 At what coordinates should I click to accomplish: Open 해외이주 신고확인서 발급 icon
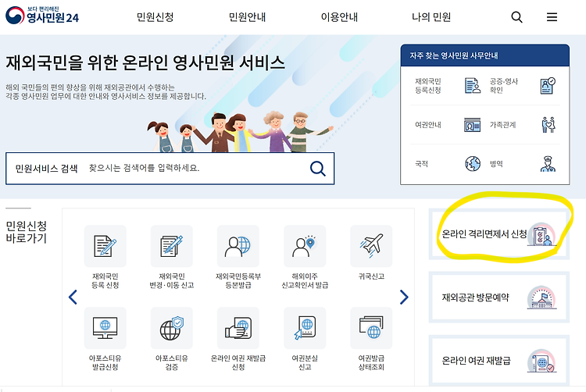(305, 246)
